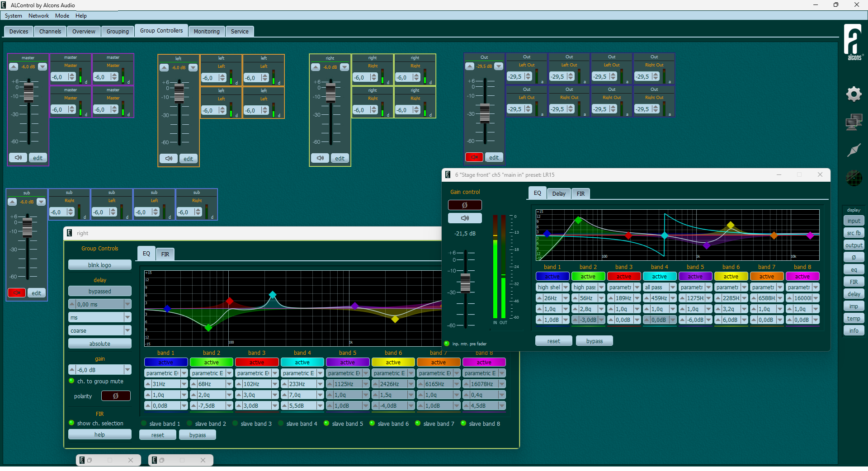
Task: Click ALControl app icon in title bar
Action: 4,5
